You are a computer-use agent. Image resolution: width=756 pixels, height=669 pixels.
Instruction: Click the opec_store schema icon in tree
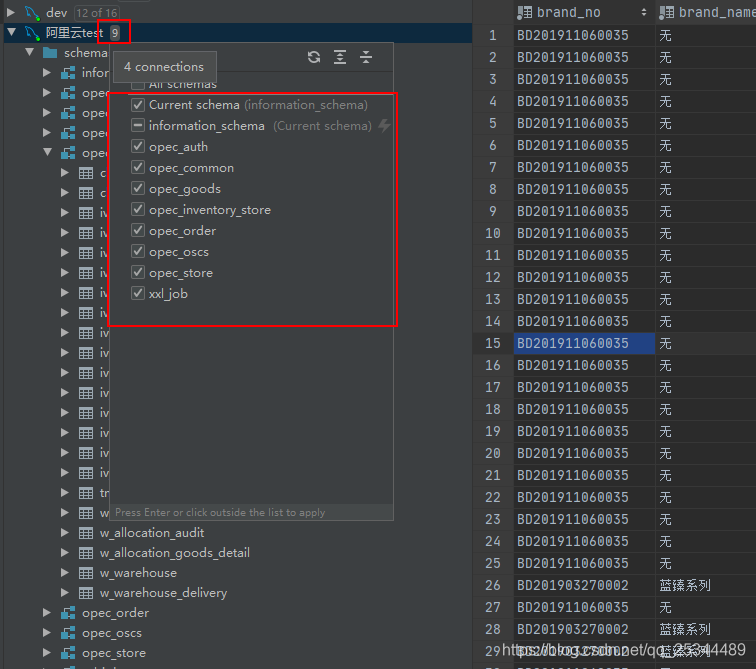click(x=68, y=653)
